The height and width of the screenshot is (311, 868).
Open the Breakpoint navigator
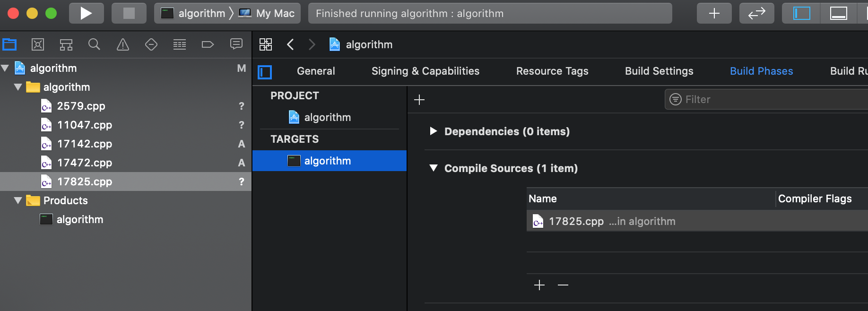[x=208, y=44]
